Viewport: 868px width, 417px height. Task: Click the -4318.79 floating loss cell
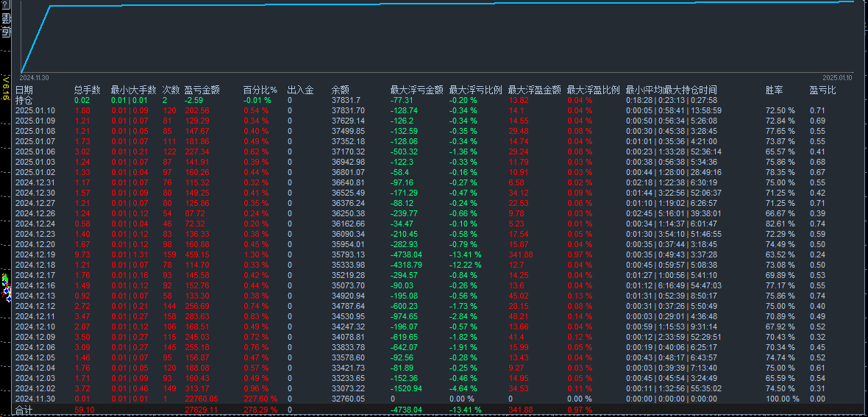pos(406,265)
